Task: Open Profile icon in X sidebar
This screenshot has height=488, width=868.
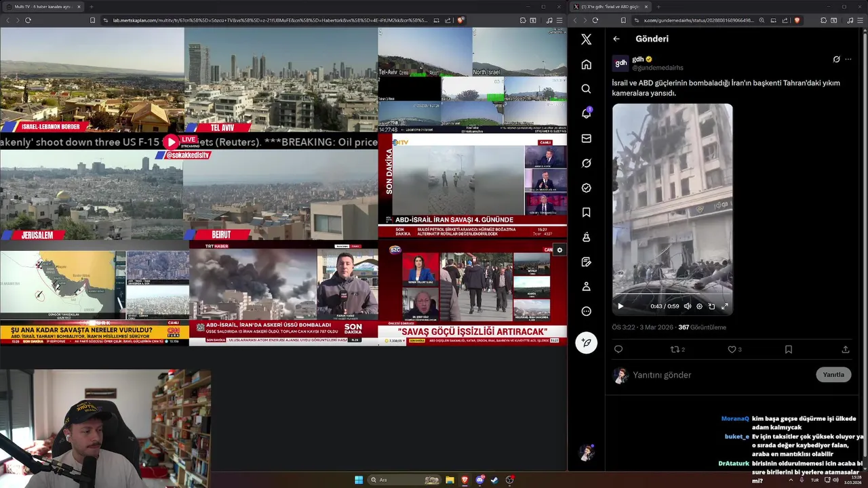Action: (x=587, y=287)
